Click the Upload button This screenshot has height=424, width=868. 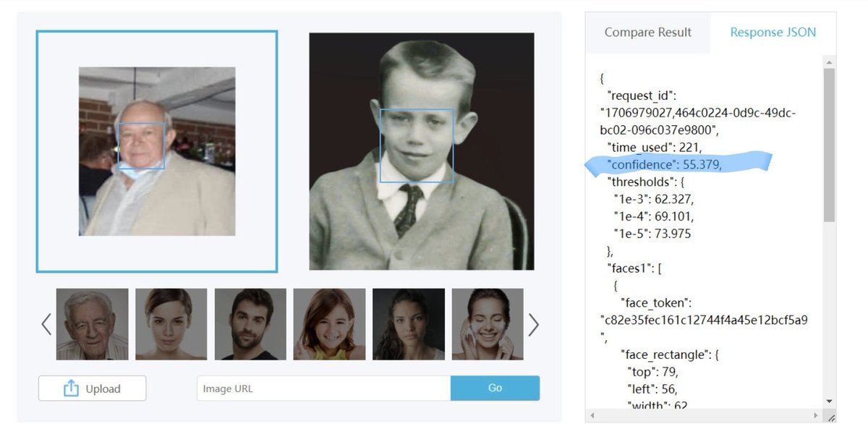(x=93, y=389)
